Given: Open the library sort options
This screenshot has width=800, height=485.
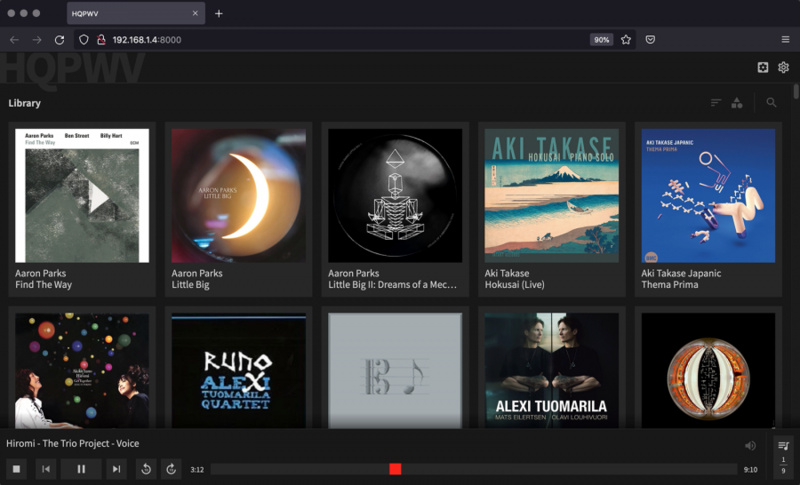Looking at the screenshot, I should 716,103.
